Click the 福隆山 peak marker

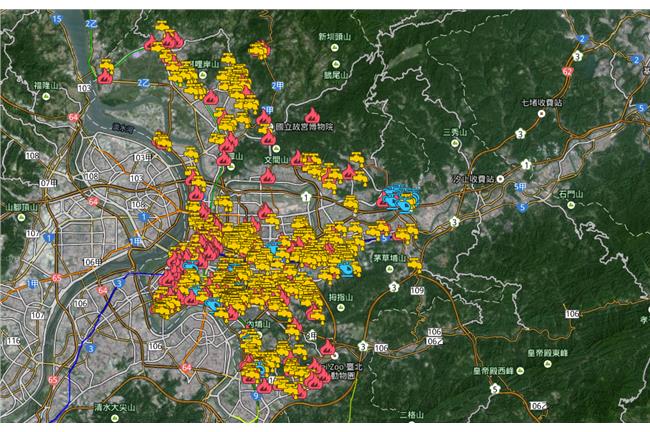pos(46,97)
